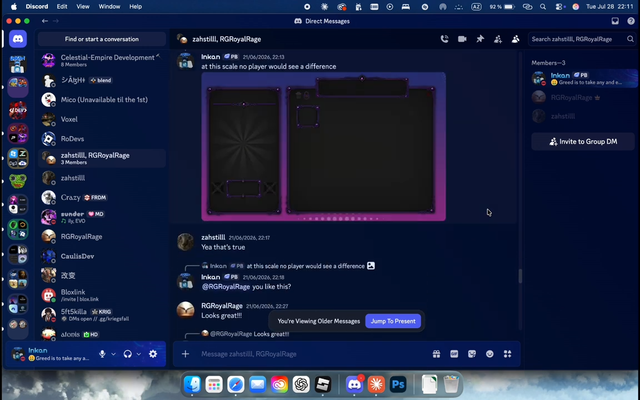Open Crazy direct message
This screenshot has height=400, width=640.
click(102, 198)
